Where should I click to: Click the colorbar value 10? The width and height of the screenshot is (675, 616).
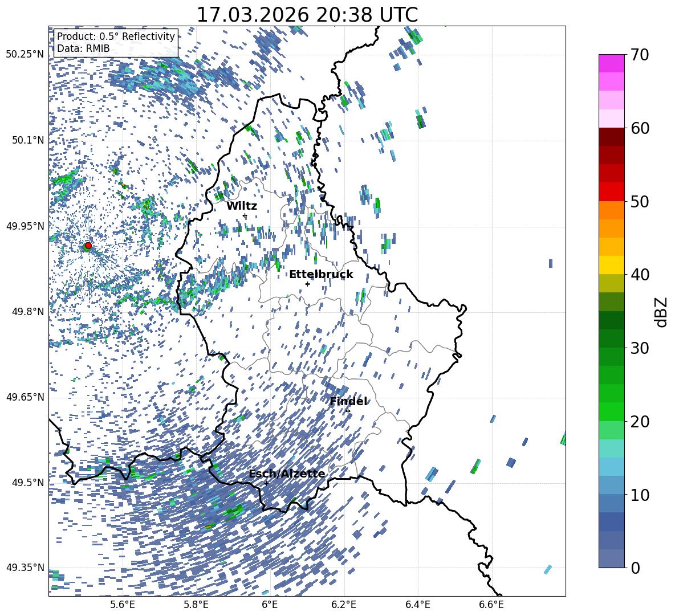point(639,495)
